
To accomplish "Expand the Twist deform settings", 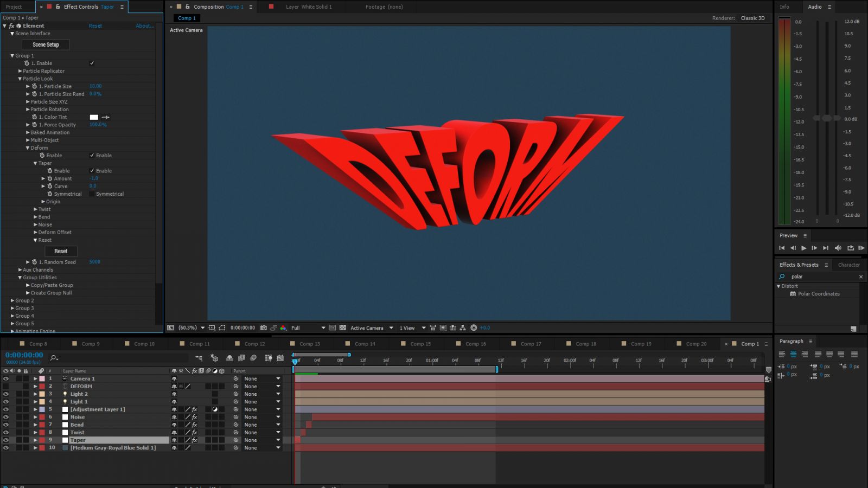I will click(x=36, y=209).
